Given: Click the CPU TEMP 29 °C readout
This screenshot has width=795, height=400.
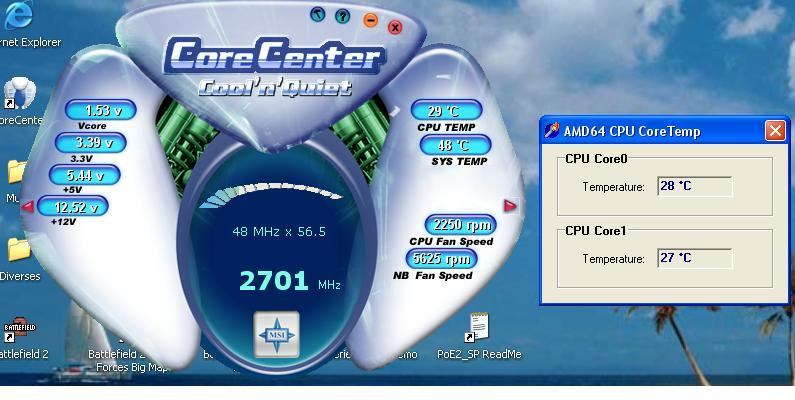Looking at the screenshot, I should click(446, 111).
